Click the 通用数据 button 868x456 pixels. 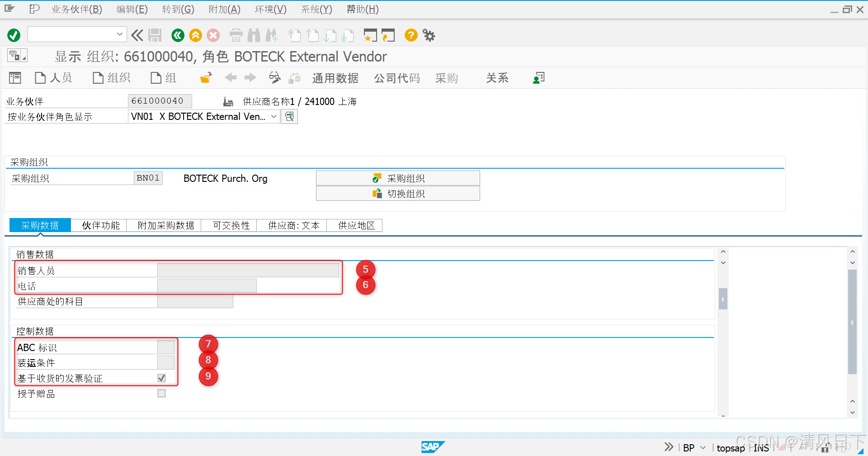(335, 78)
